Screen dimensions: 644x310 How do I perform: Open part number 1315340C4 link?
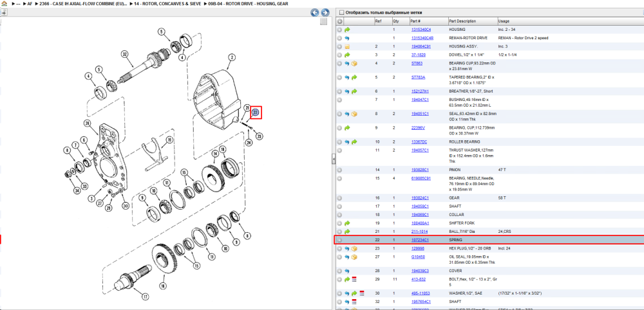coord(421,30)
